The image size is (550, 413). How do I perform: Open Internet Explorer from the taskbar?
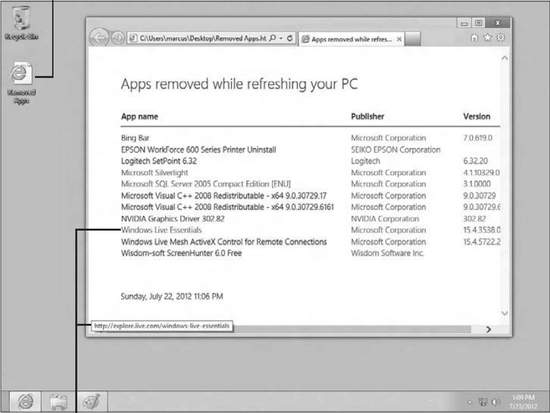(x=25, y=401)
